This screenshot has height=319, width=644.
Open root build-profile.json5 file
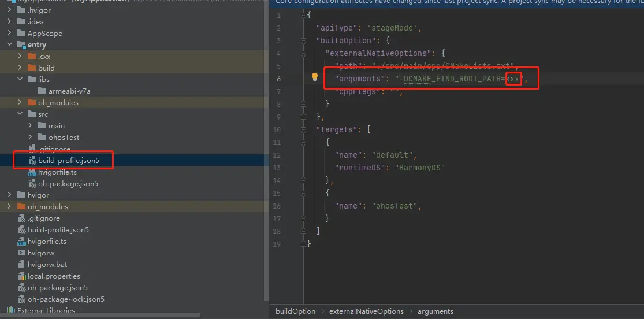pos(58,230)
